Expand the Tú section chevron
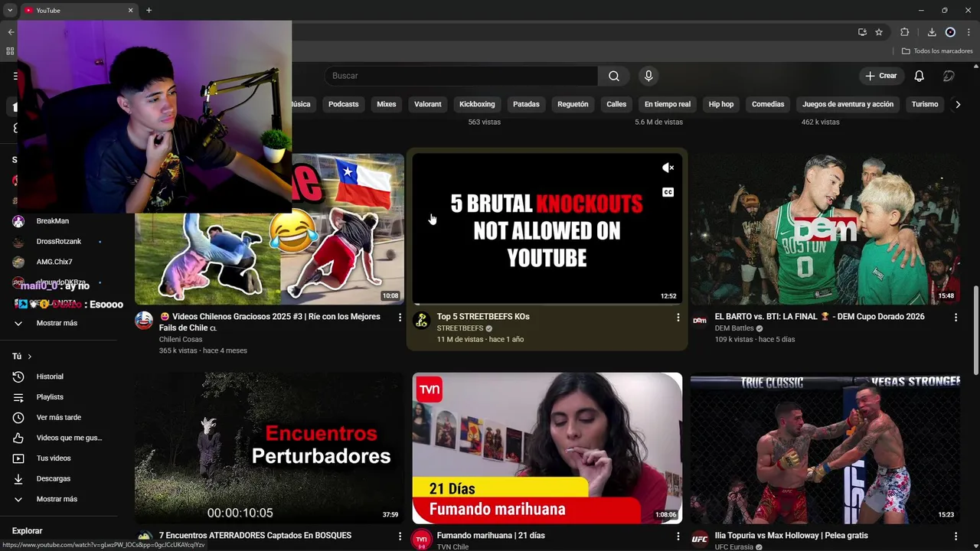Image resolution: width=980 pixels, height=551 pixels. coord(30,357)
